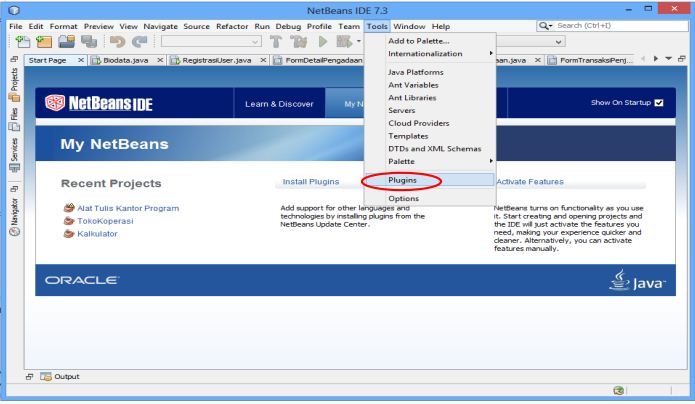Open the File menu
Screen dimensions: 695x404
point(16,27)
